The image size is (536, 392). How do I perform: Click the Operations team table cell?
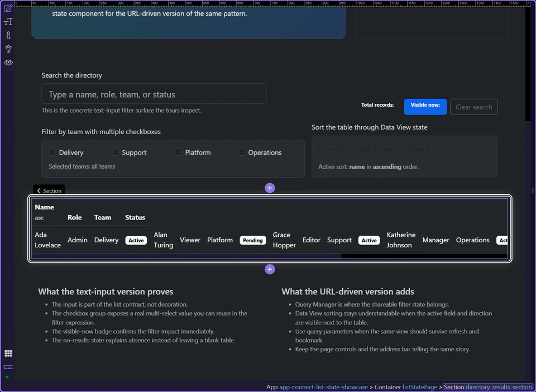[472, 240]
